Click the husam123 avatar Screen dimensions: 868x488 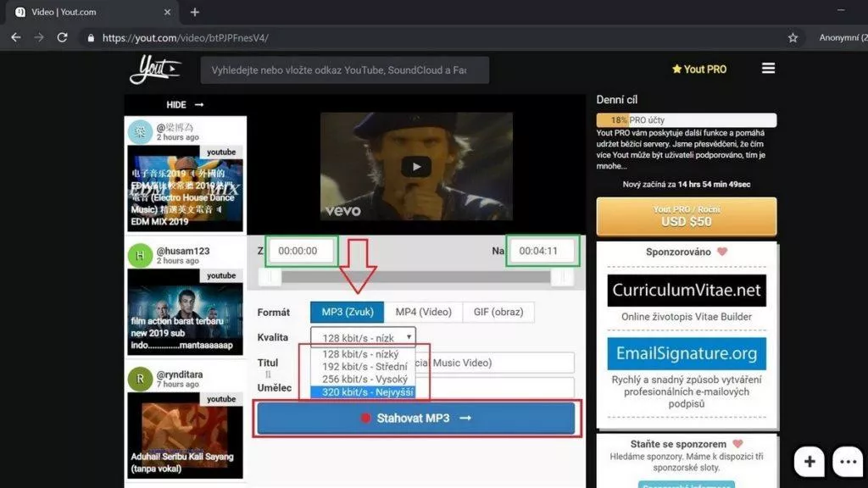pos(140,256)
